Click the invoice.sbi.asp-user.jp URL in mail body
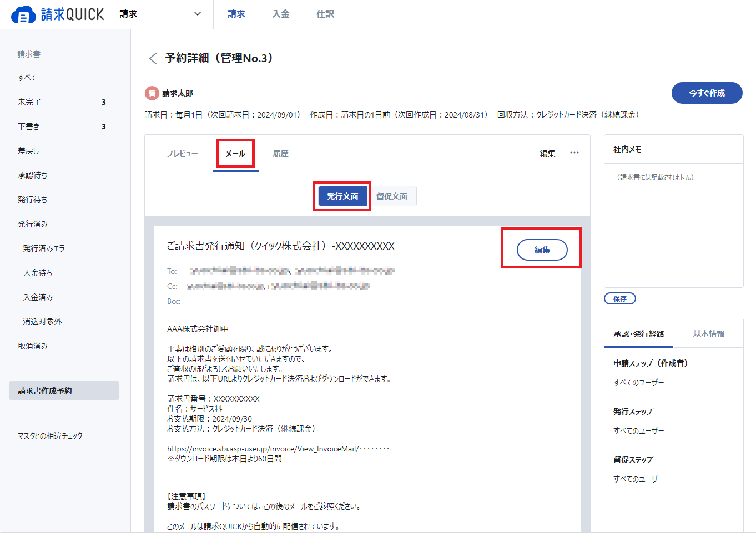This screenshot has width=756, height=533. [278, 449]
